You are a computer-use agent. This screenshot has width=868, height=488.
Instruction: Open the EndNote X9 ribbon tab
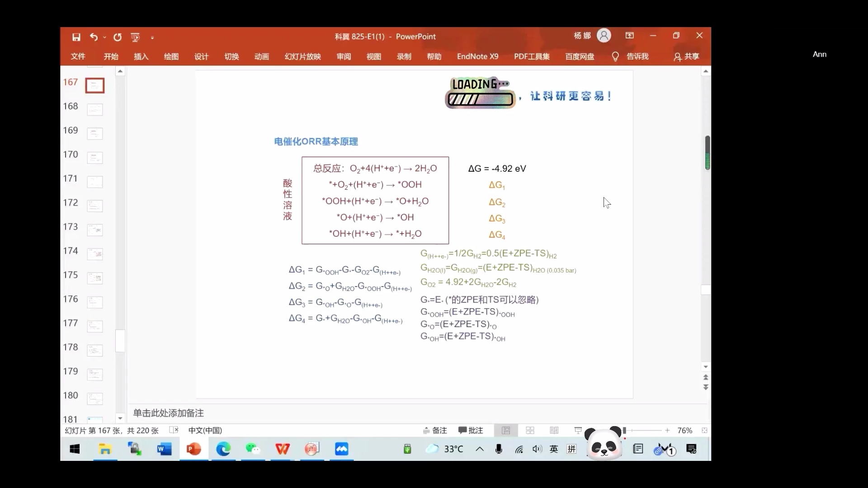[x=477, y=56]
